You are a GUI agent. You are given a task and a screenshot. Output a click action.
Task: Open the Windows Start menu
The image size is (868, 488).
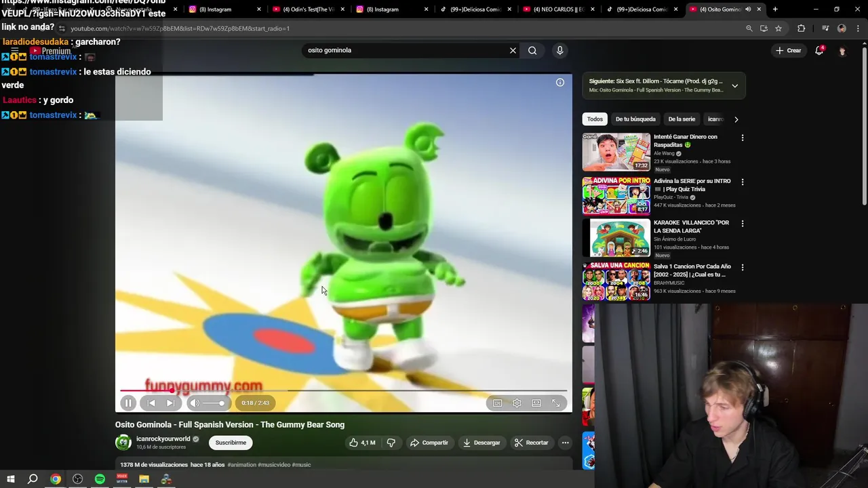[x=10, y=479]
